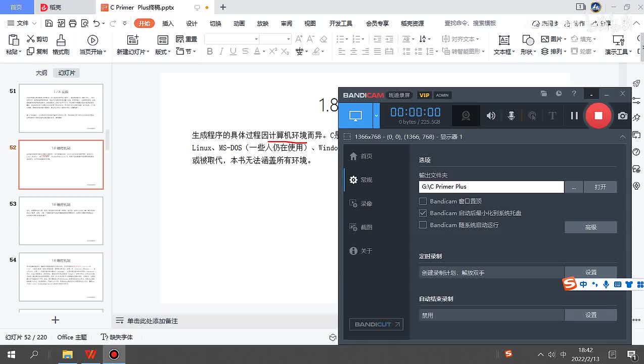This screenshot has width=644, height=364.
Task: Collapse the Bandicam display info bar
Action: click(x=623, y=137)
